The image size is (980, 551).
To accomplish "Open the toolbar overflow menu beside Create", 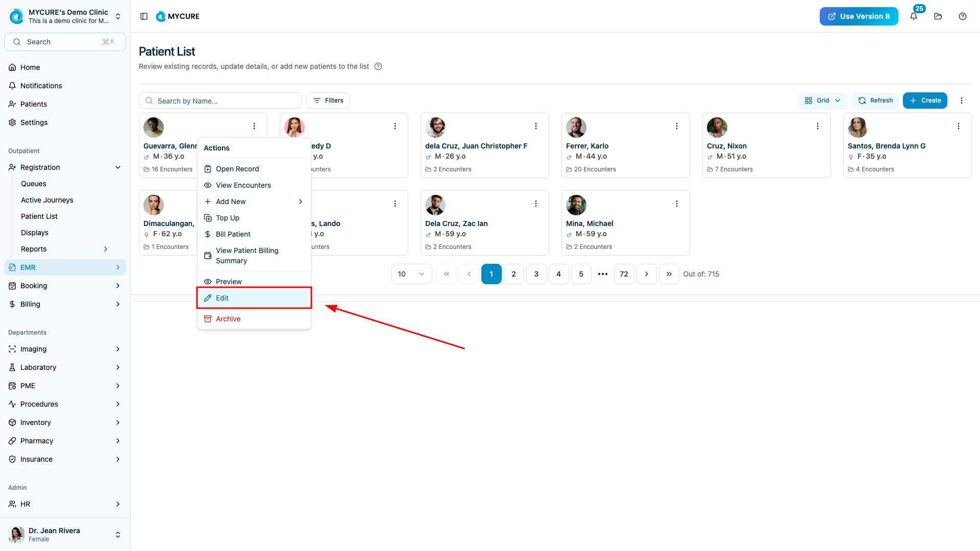I will (x=962, y=101).
